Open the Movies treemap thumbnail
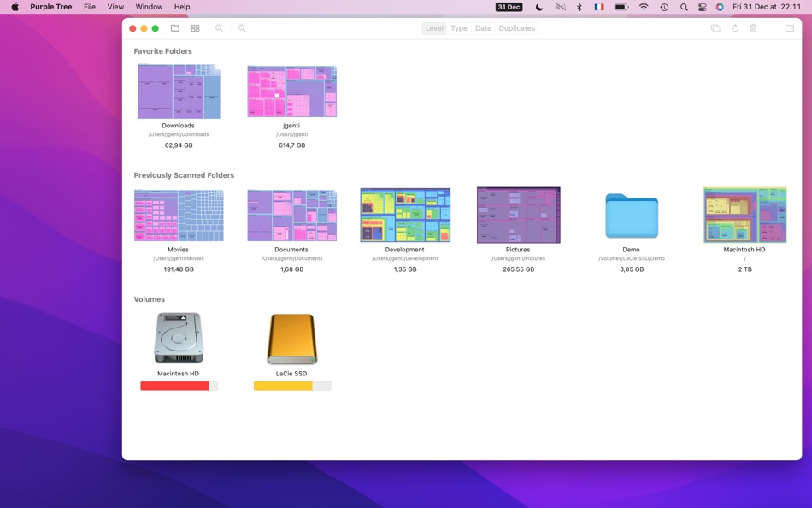Screen dimensions: 812x508 (179, 216)
